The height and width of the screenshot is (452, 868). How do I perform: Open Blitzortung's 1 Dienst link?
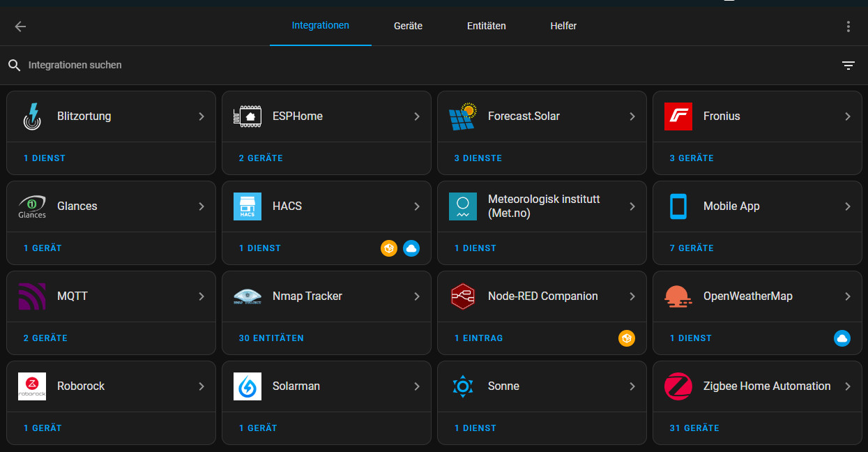[x=45, y=158]
